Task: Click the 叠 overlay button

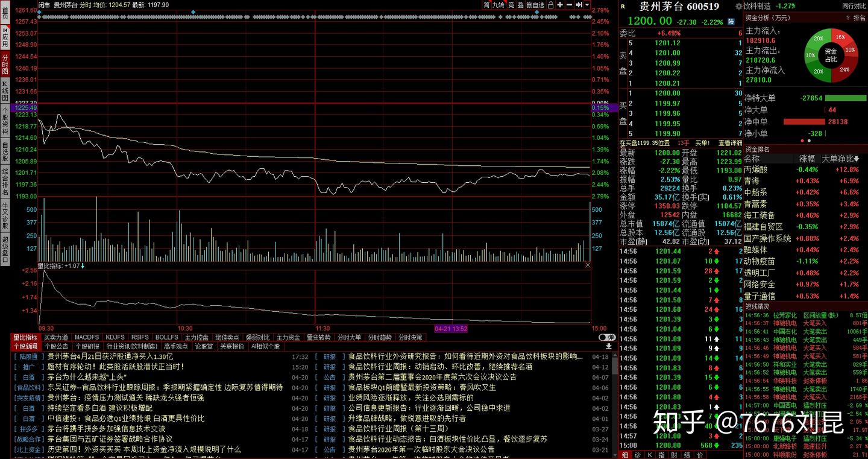Action: [521, 5]
